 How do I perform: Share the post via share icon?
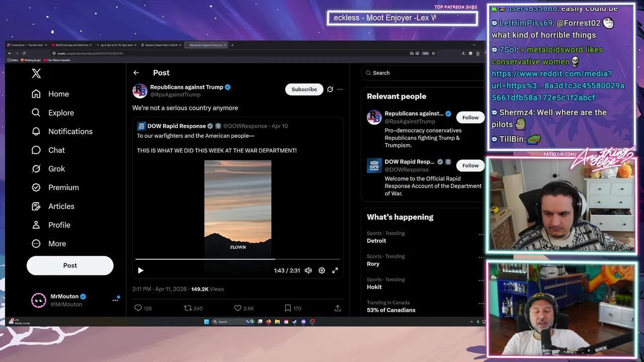coord(338,308)
